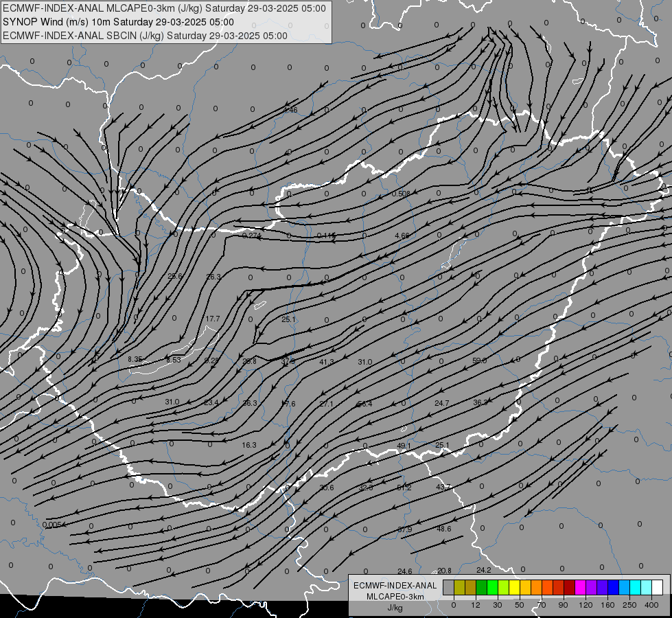672x618 pixels.
Task: Click the 4.66 value on the map
Action: click(x=402, y=236)
